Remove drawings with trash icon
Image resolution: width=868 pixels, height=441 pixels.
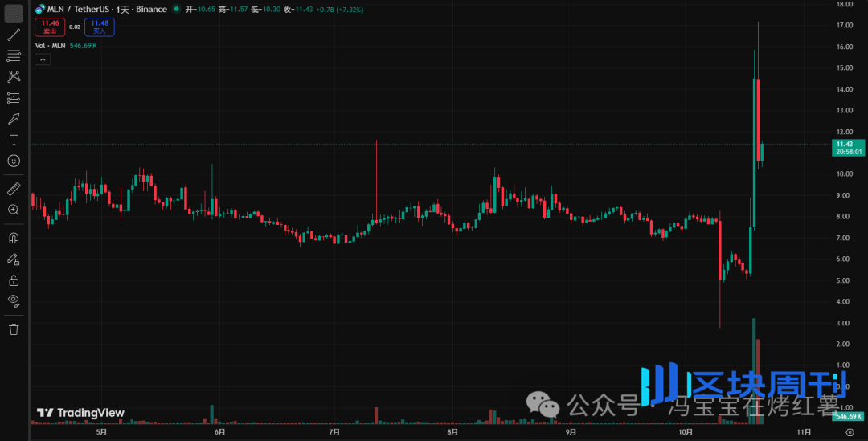point(14,329)
